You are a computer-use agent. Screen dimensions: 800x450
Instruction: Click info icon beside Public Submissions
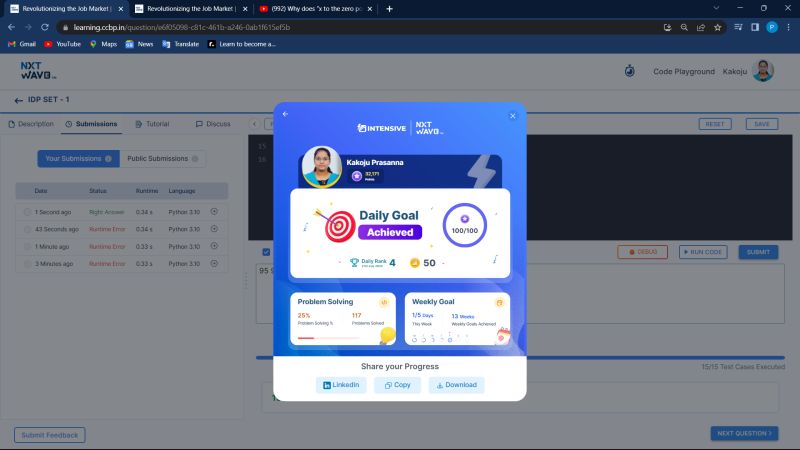tap(195, 159)
